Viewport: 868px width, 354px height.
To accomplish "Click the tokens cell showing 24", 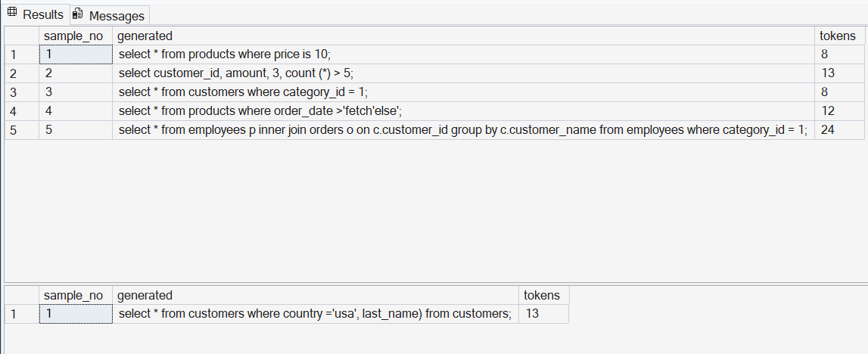I will click(x=839, y=130).
